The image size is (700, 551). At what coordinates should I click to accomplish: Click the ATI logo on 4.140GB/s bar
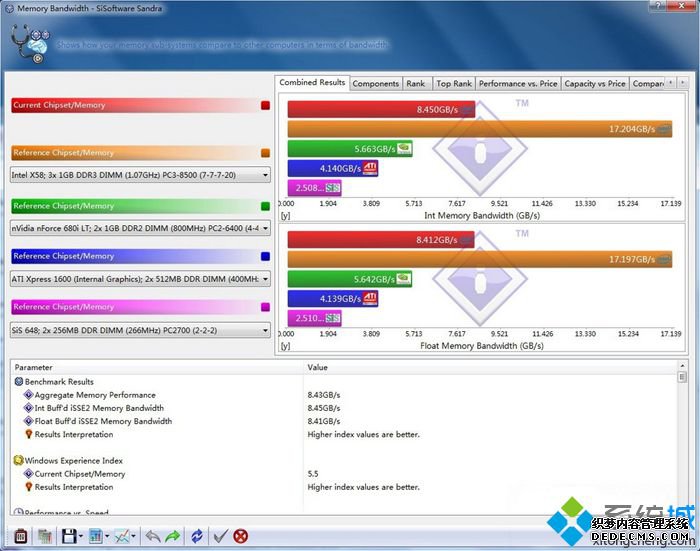coord(370,168)
